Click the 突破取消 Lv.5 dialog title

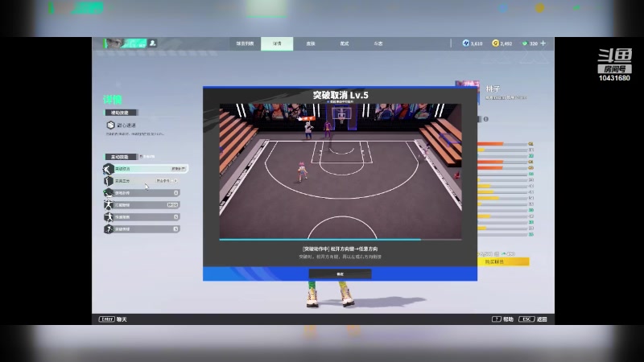pyautogui.click(x=341, y=95)
